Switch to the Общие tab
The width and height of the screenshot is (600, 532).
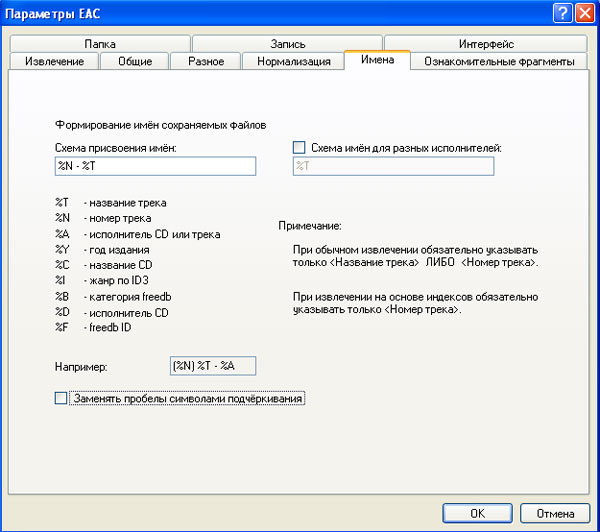(134, 62)
